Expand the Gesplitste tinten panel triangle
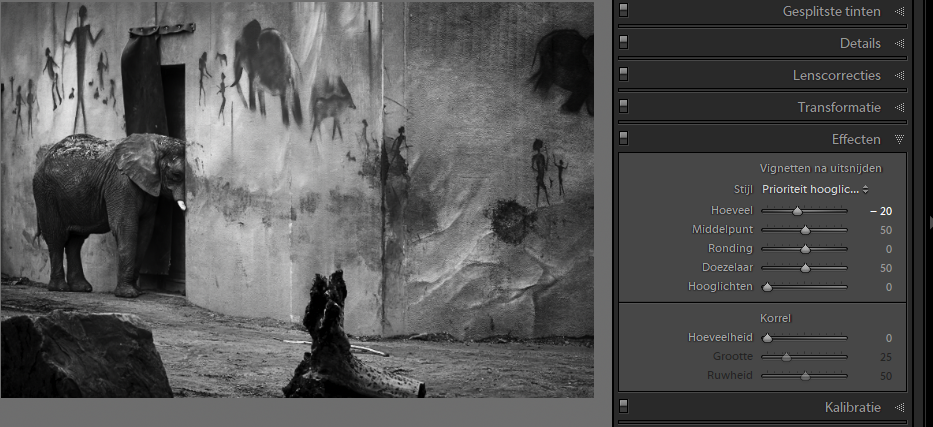The image size is (933, 427). pyautogui.click(x=899, y=12)
